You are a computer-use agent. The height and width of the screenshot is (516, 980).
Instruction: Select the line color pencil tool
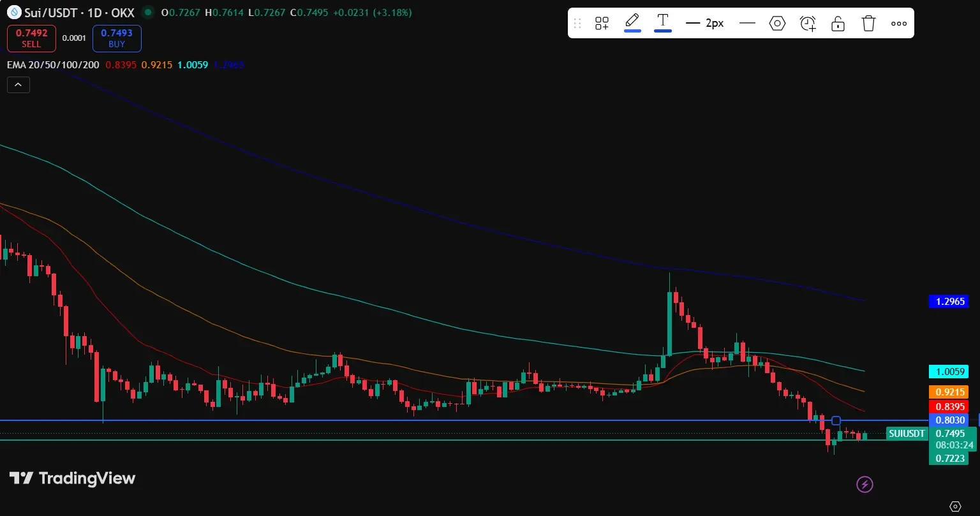point(632,22)
